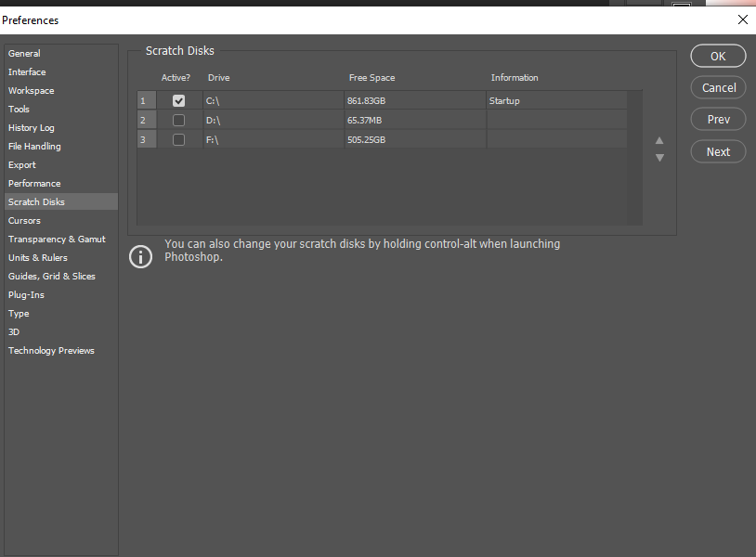The width and height of the screenshot is (756, 557).
Task: Select Scratch Disks in the sidebar
Action: pyautogui.click(x=60, y=201)
